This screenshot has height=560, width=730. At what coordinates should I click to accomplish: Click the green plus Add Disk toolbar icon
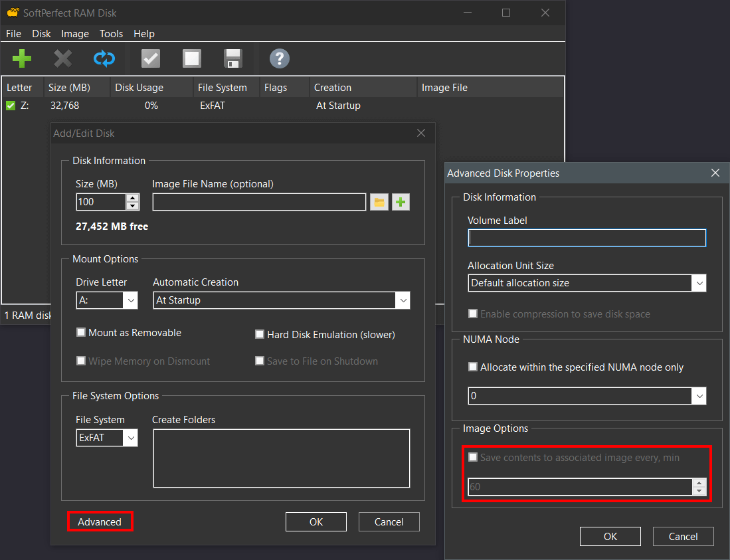click(21, 58)
